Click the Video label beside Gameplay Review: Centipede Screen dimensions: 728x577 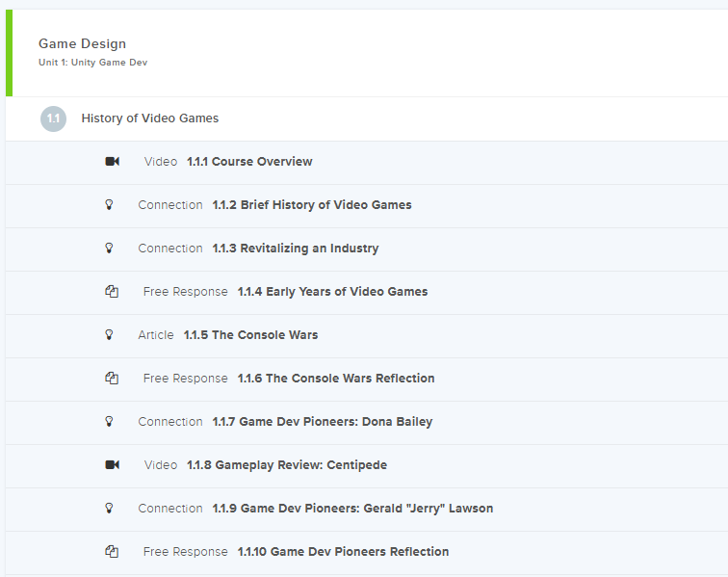161,465
